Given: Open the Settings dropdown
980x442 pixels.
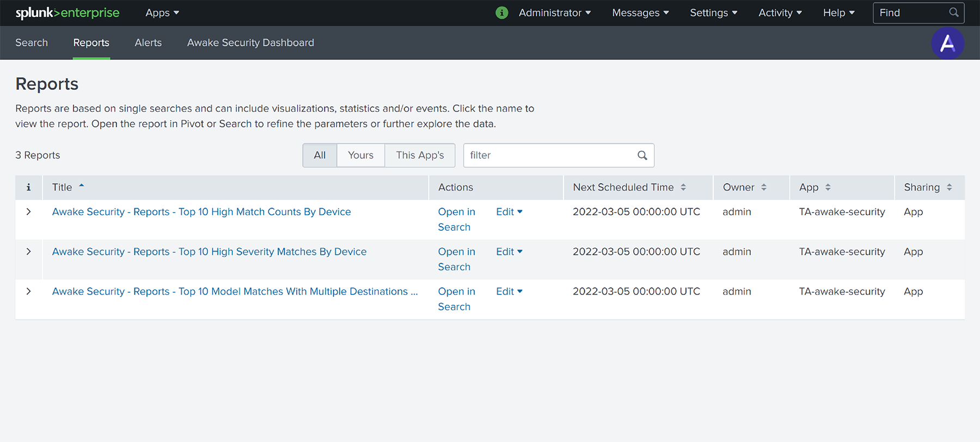Looking at the screenshot, I should [x=714, y=13].
